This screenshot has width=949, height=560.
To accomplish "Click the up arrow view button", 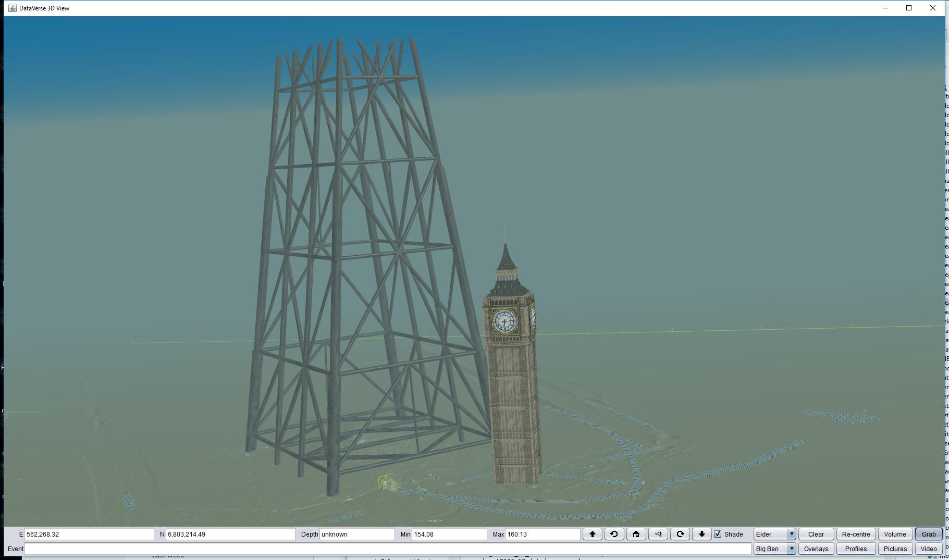I will (x=592, y=534).
